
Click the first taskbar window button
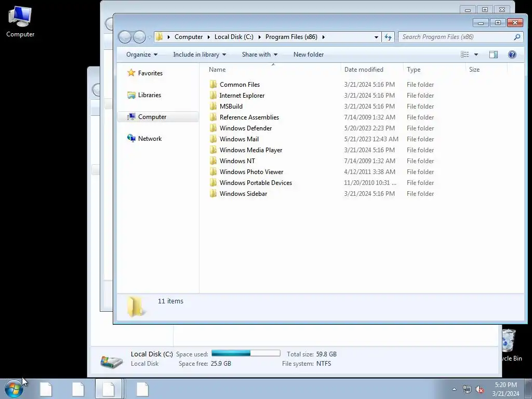(x=46, y=389)
